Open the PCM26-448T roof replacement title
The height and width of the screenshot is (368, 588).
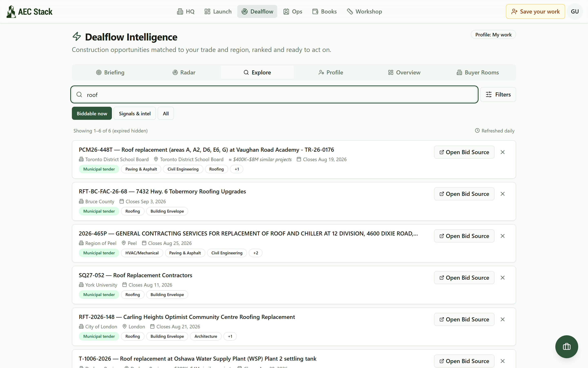[x=206, y=150]
